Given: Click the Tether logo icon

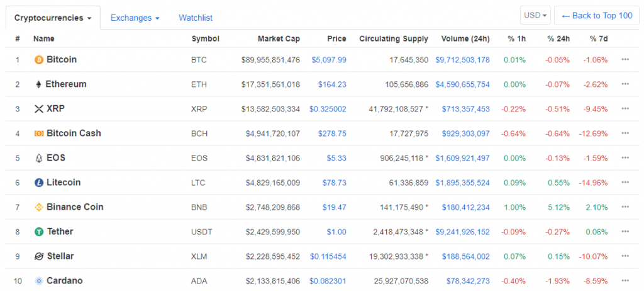Looking at the screenshot, I should click(38, 232).
